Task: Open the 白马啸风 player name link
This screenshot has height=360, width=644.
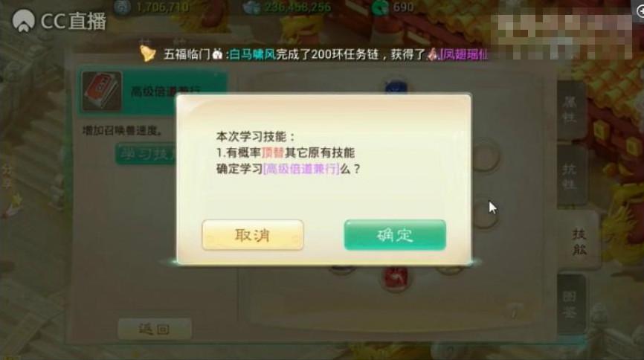Action: [x=252, y=54]
